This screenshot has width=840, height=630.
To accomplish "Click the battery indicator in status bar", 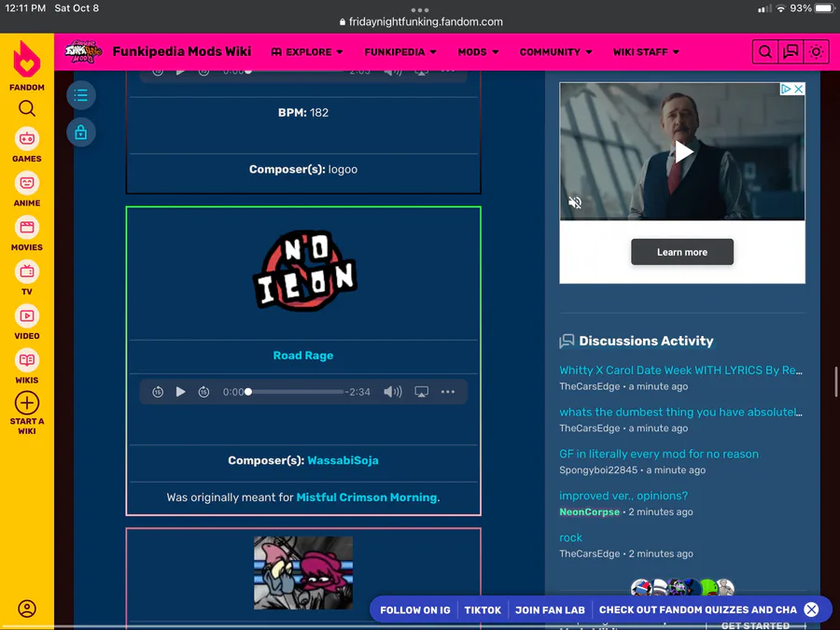I will pyautogui.click(x=824, y=8).
